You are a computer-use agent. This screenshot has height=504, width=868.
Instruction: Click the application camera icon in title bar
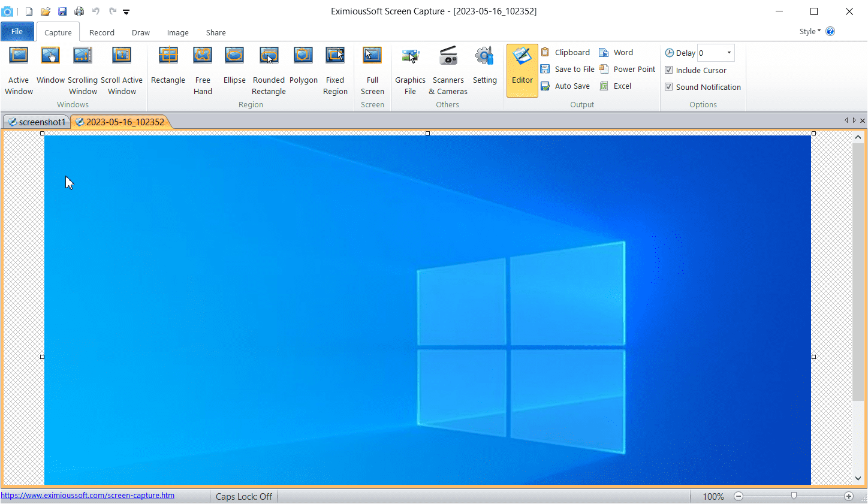point(8,11)
